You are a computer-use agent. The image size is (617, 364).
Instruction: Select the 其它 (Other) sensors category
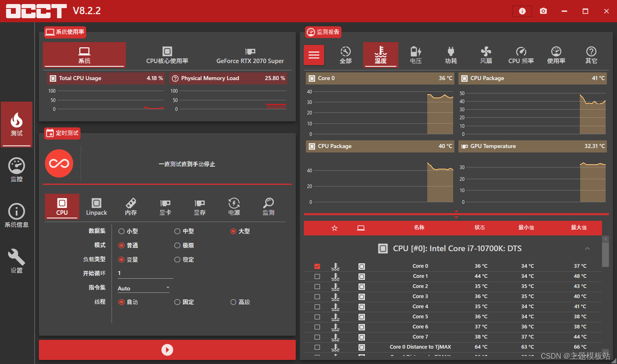(x=591, y=55)
